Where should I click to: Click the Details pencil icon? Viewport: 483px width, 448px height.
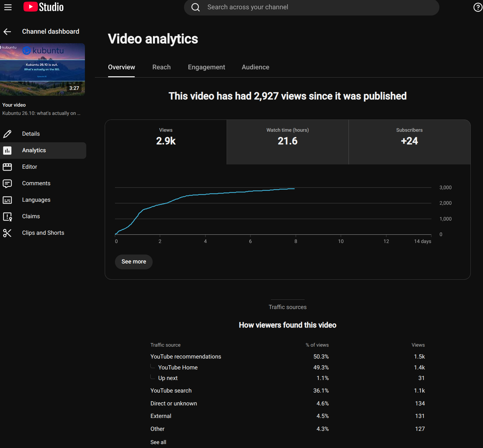click(x=7, y=134)
